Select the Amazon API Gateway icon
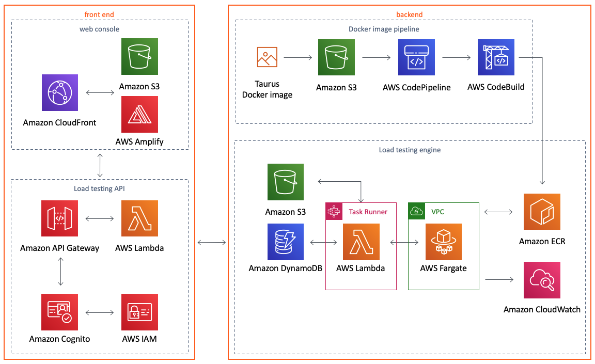The height and width of the screenshot is (364, 595). coord(59,218)
